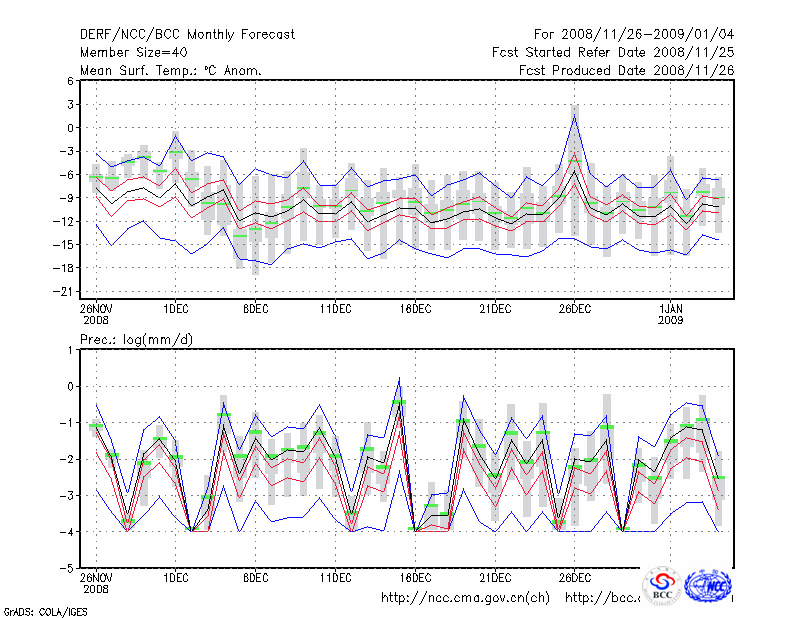Screen dimensions: 800x618
Task: Select the DERF/NCC/BCC Monthly Forecast title
Action: click(187, 35)
